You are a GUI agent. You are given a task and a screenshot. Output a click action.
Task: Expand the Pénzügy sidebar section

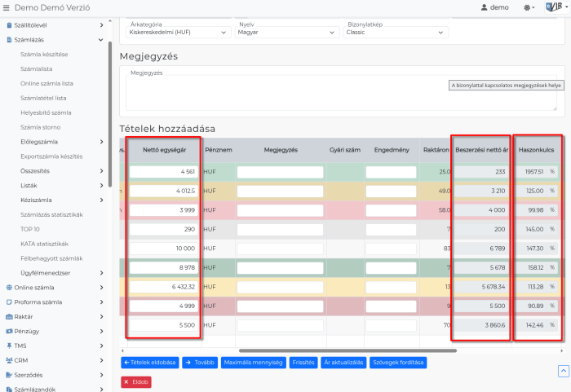click(101, 331)
